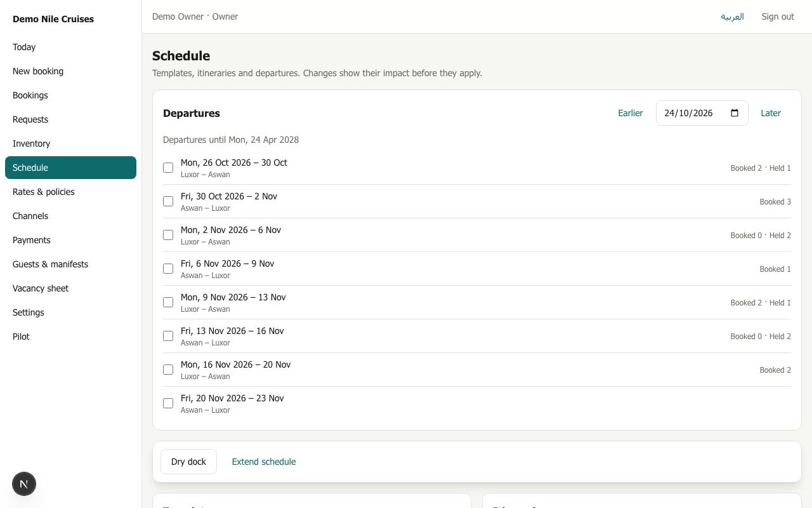Image resolution: width=812 pixels, height=508 pixels.
Task: Tick the checkbox for Mon, 26 Oct 2026 departure
Action: point(168,168)
